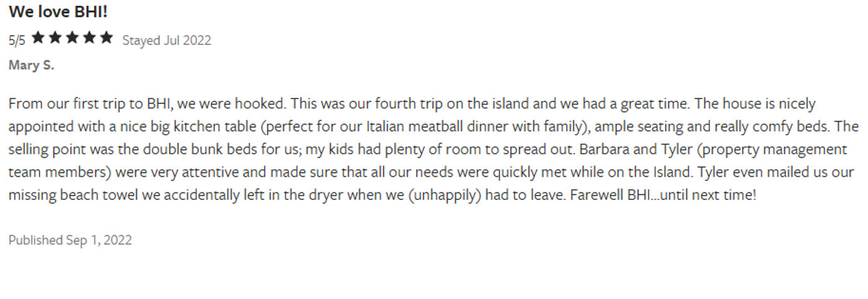Viewport: 868px width, 299px height.
Task: Open reviewer name Mary S.
Action: pyautogui.click(x=31, y=65)
